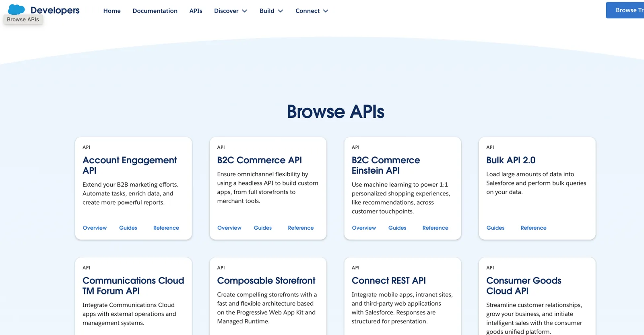This screenshot has width=644, height=335.
Task: Open the B2C Commerce API title
Action: click(x=259, y=160)
